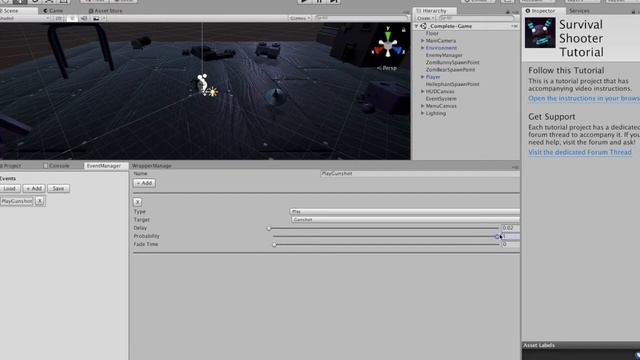Click Survival Shooter tutorial thumbnail
This screenshot has height=360, width=640.
(x=540, y=33)
